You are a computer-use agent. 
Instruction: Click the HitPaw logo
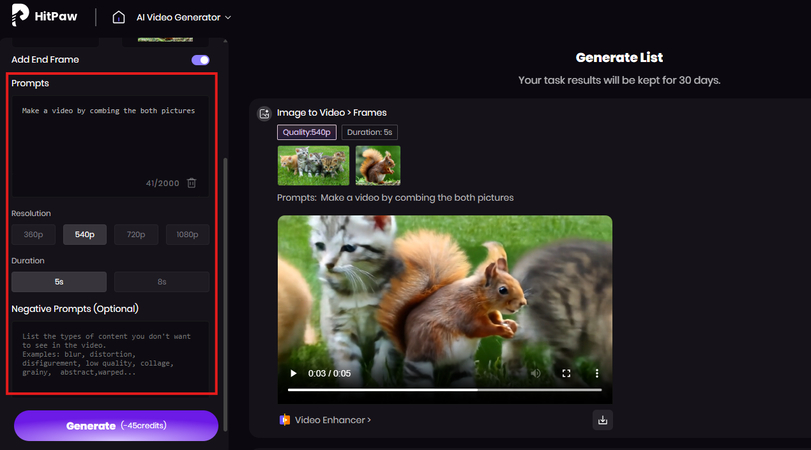click(x=44, y=15)
